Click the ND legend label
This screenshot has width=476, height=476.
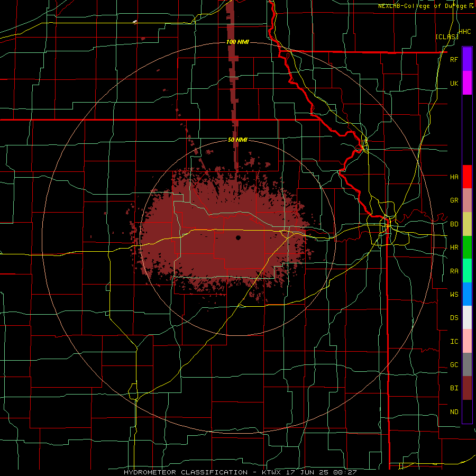(x=454, y=412)
